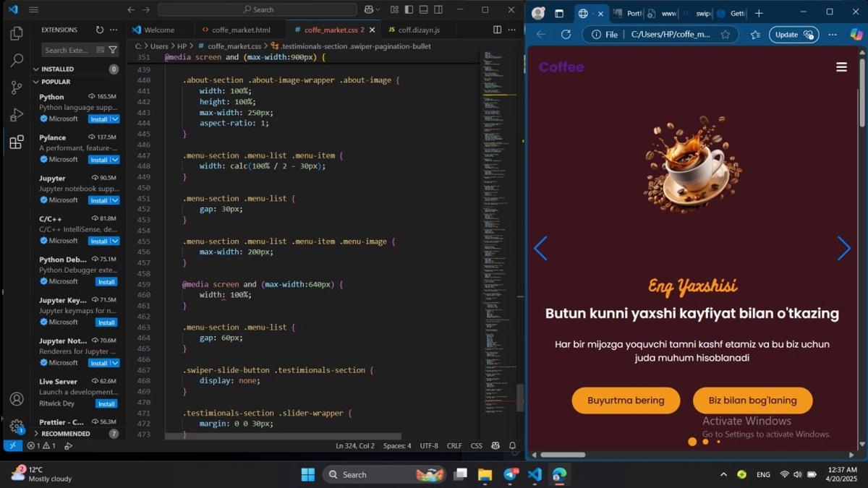Collapse the INSTALLED extensions section

[36, 69]
